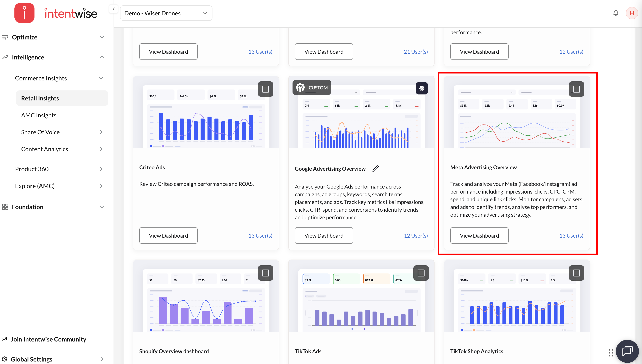642x364 pixels.
Task: Select the Shopify Overview dashboard checkbox
Action: (266, 273)
